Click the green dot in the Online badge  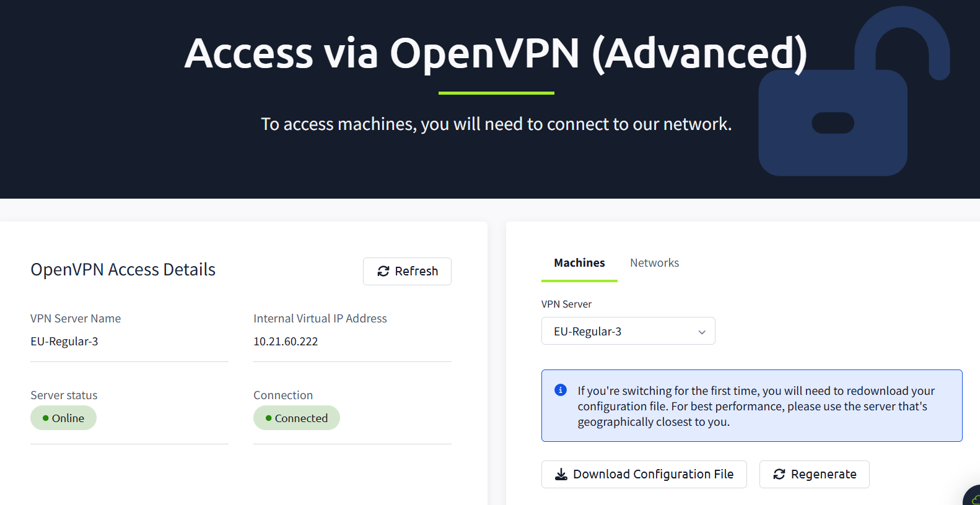click(x=46, y=418)
